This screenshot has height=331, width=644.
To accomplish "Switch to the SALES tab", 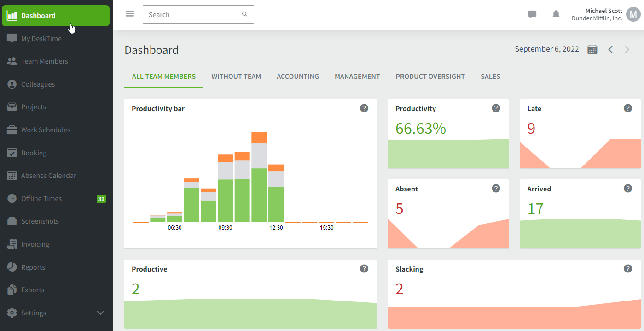I will pos(490,77).
